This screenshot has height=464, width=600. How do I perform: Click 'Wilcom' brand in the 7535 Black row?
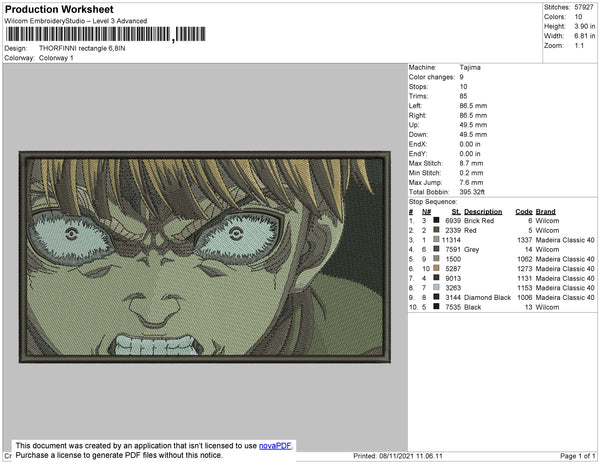547,307
